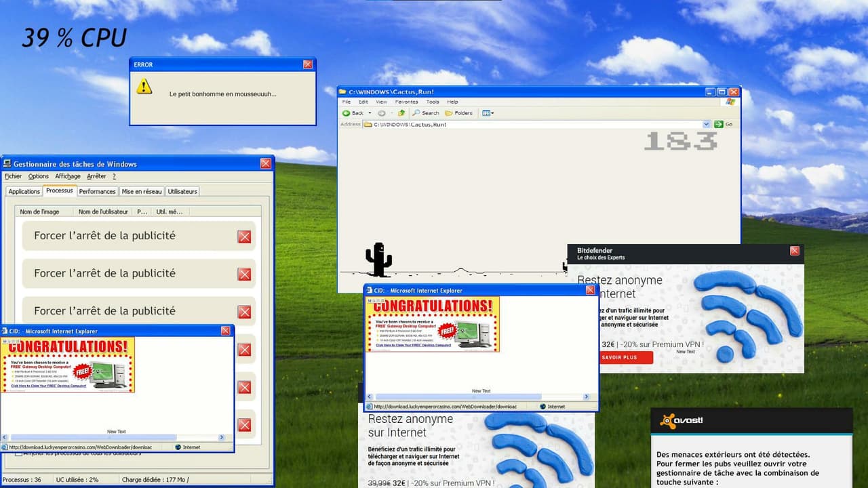This screenshot has height=488, width=868.
Task: Click the blue Wi-Fi graphic in the Bitdefender ad
Action: [x=748, y=315]
